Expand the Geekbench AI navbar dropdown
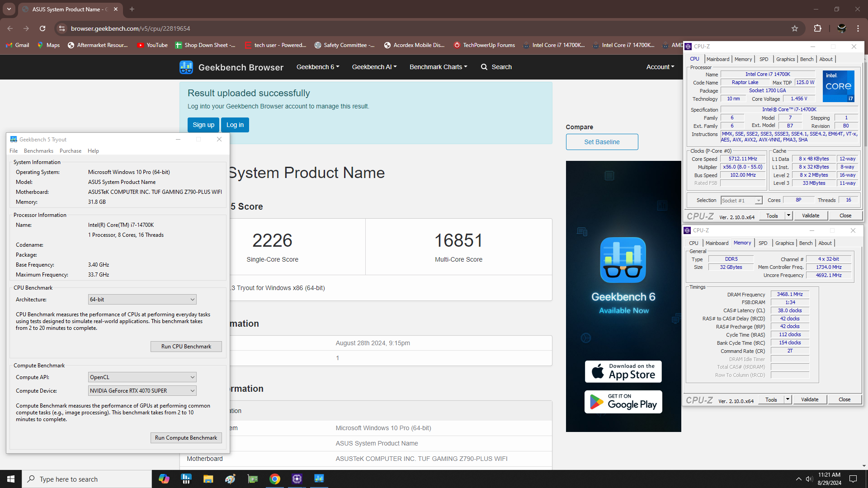This screenshot has width=868, height=488. [374, 67]
